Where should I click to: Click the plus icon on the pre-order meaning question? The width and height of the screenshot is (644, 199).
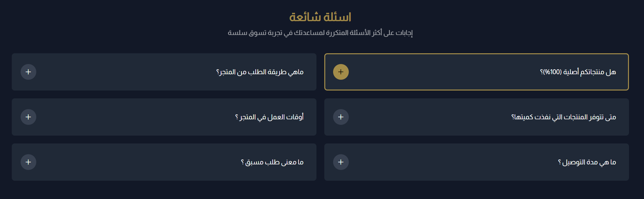click(x=28, y=162)
